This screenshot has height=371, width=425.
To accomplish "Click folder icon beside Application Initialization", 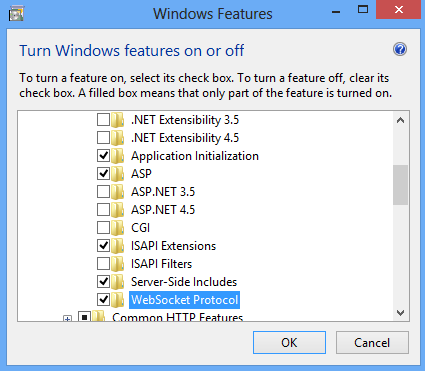I will (117, 156).
